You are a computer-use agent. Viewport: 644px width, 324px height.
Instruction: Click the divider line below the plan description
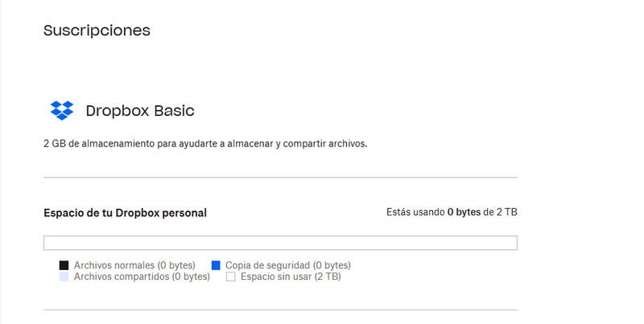point(280,177)
